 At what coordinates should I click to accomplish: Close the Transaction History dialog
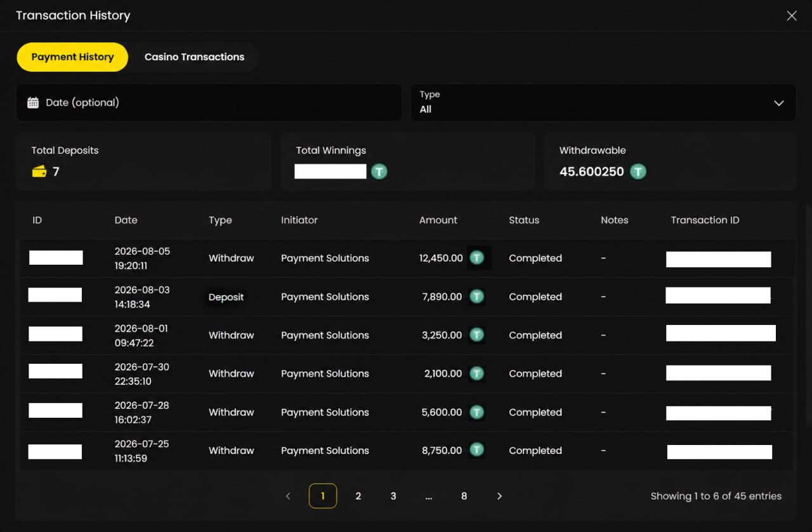(x=792, y=16)
